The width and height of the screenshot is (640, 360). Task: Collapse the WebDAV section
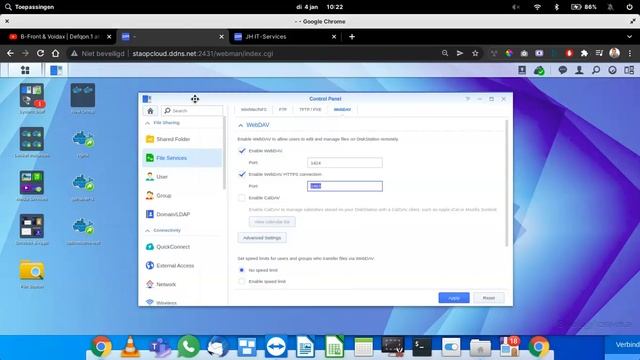(x=240, y=125)
